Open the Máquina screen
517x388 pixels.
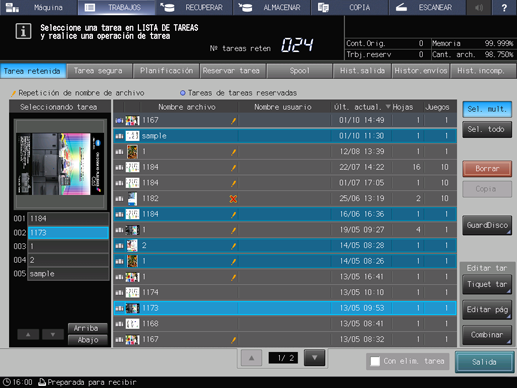38,7
